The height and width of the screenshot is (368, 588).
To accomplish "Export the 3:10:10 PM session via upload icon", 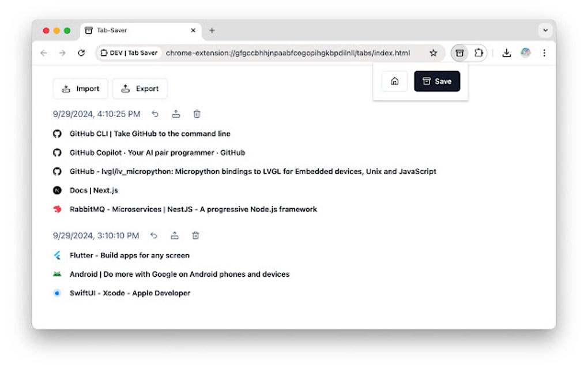I will pyautogui.click(x=175, y=235).
